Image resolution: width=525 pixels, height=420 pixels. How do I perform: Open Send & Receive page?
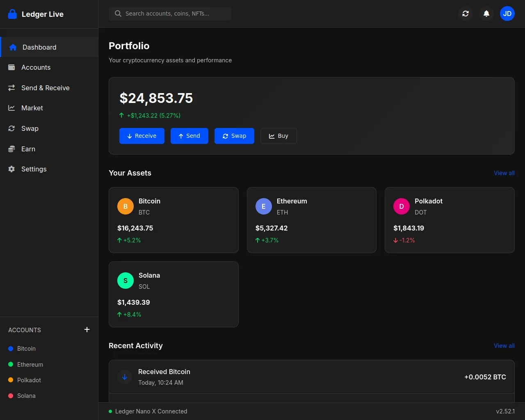pos(49,88)
